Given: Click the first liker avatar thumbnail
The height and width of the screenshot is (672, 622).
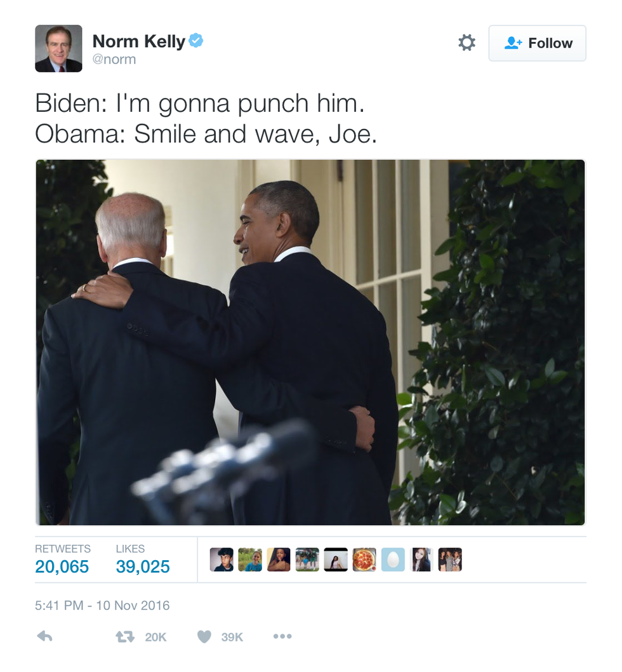Looking at the screenshot, I should coord(222,560).
